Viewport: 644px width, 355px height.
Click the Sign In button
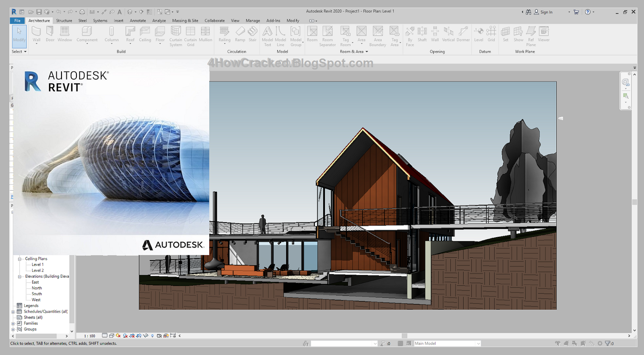[x=543, y=12]
